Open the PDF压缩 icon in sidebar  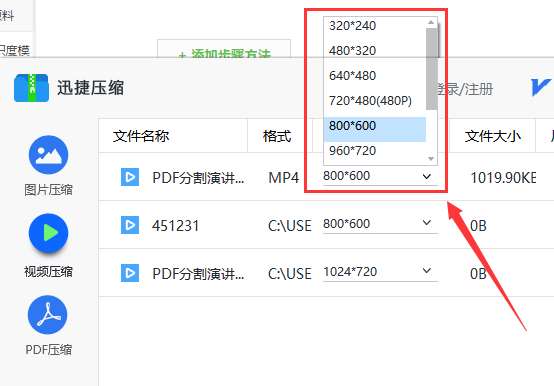click(x=48, y=315)
